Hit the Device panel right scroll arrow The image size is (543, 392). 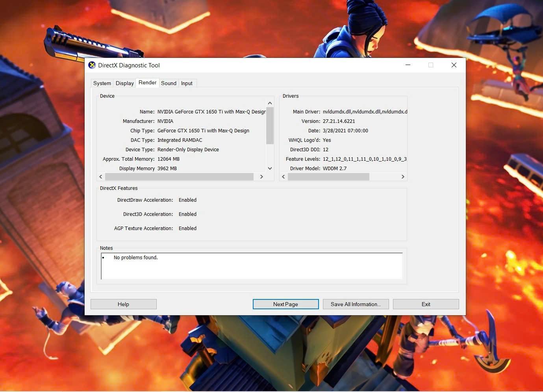tap(261, 177)
